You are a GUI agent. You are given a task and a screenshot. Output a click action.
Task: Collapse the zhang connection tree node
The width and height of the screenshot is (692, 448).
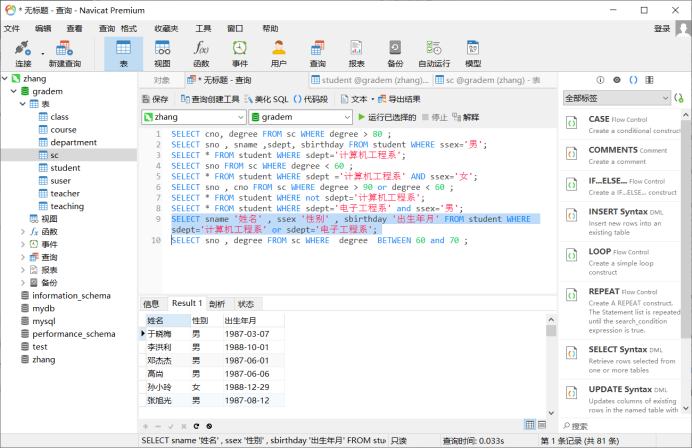pyautogui.click(x=5, y=79)
